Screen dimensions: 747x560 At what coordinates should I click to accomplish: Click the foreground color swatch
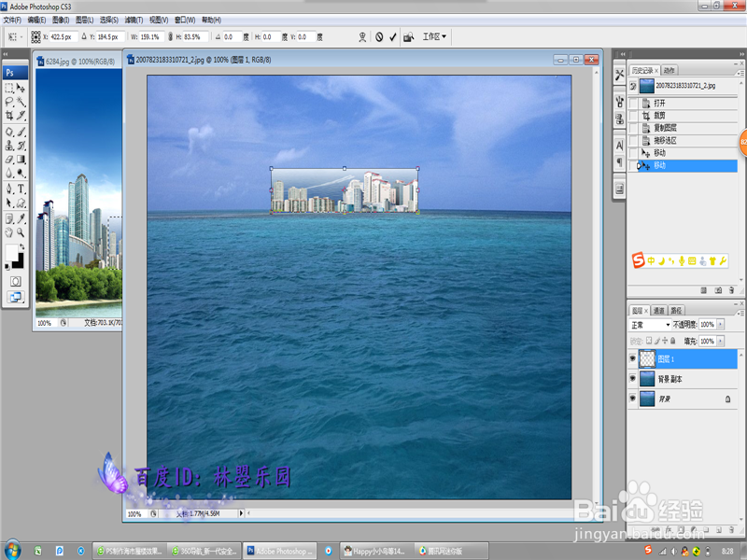coord(11,251)
